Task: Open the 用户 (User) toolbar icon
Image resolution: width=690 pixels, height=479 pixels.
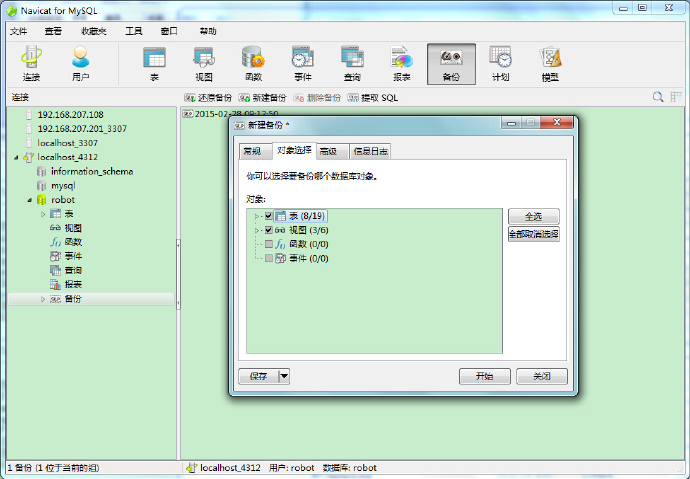Action: (x=81, y=64)
